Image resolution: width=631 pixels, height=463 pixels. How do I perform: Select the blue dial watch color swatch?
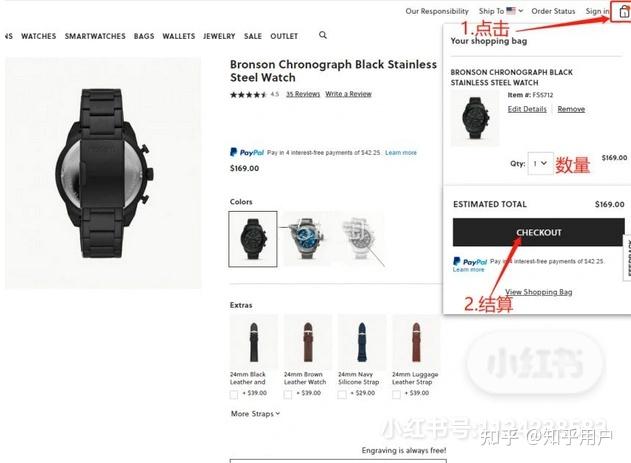[x=307, y=239]
